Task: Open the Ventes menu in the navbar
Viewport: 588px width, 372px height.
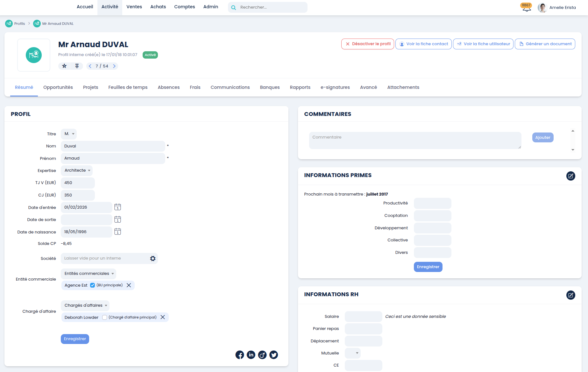Action: pos(134,7)
